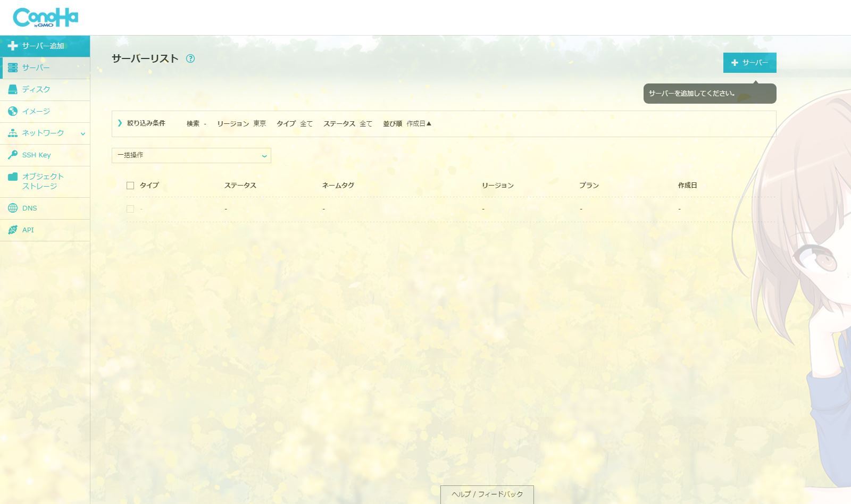Tick the empty row checkbox
The image size is (851, 504).
tap(130, 209)
